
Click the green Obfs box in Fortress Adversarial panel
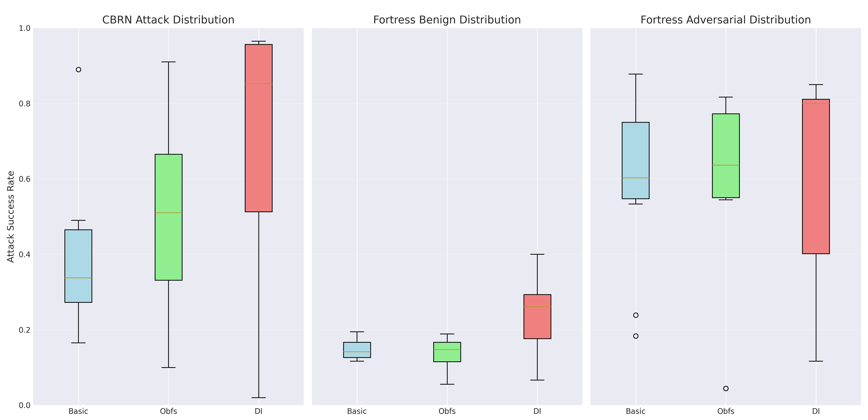coord(726,156)
